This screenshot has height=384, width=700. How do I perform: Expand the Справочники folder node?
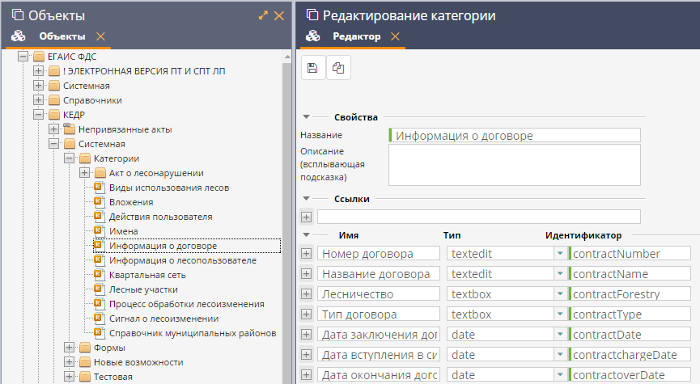(38, 100)
